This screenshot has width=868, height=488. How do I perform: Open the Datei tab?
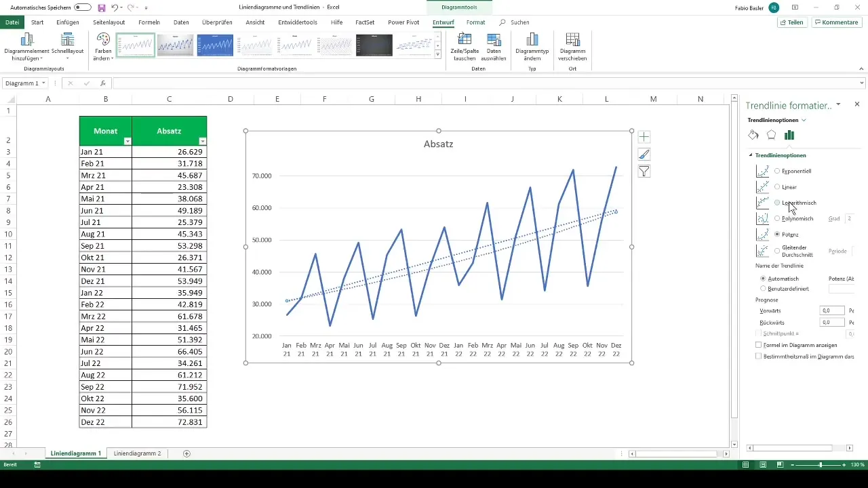point(12,22)
